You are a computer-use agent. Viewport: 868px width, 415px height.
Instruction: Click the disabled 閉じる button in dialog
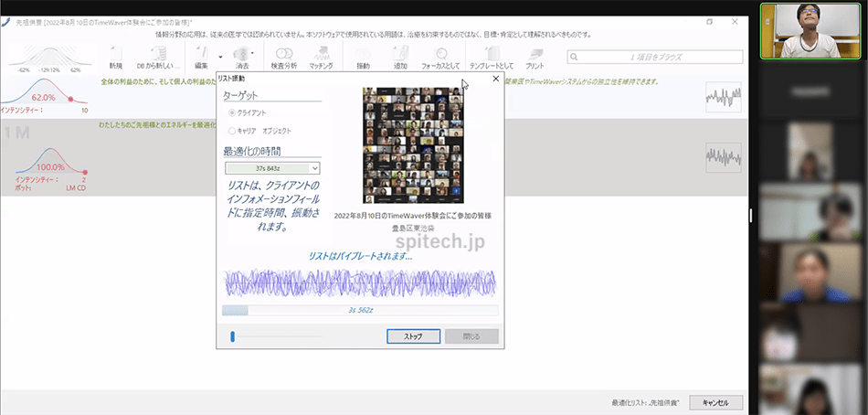[471, 336]
